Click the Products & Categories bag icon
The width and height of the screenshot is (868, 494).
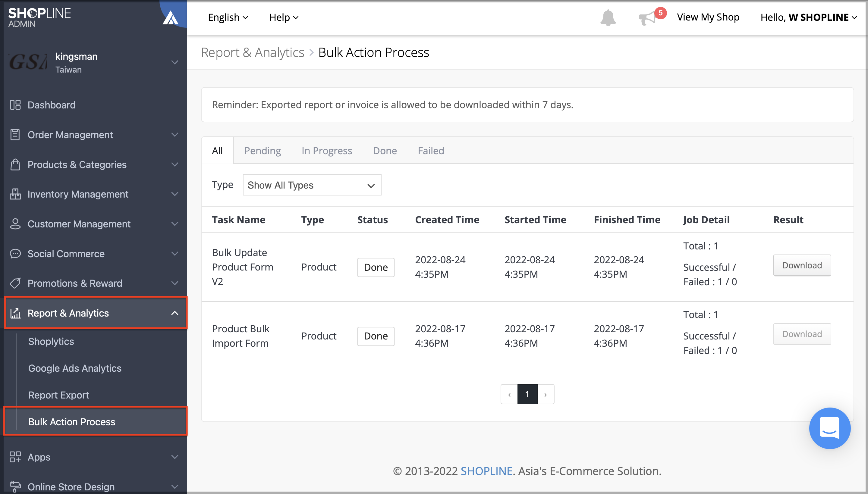(15, 164)
